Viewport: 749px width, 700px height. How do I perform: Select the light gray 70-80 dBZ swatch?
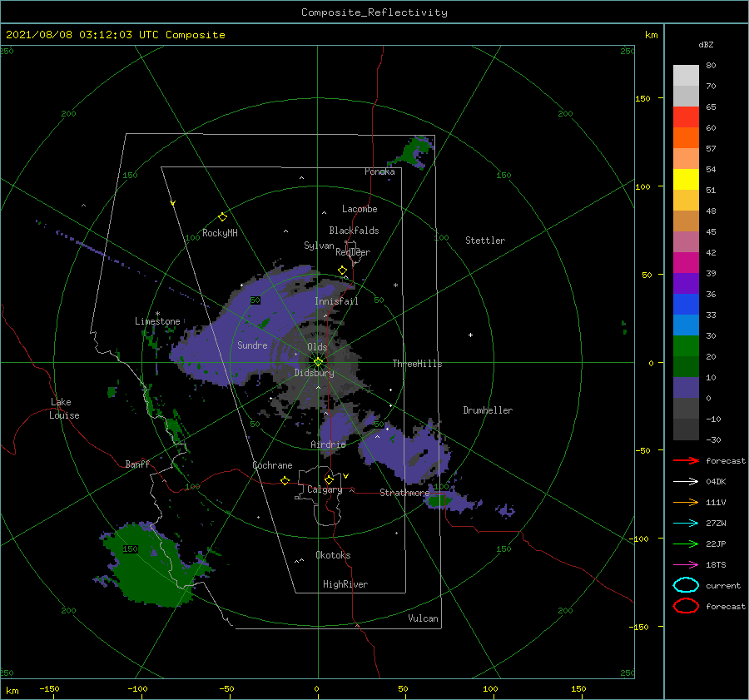(686, 76)
